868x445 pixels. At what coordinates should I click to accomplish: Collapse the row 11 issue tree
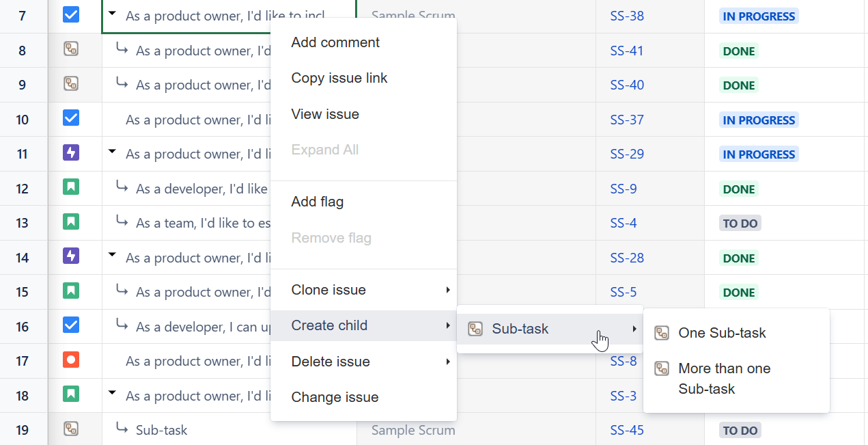pos(113,152)
